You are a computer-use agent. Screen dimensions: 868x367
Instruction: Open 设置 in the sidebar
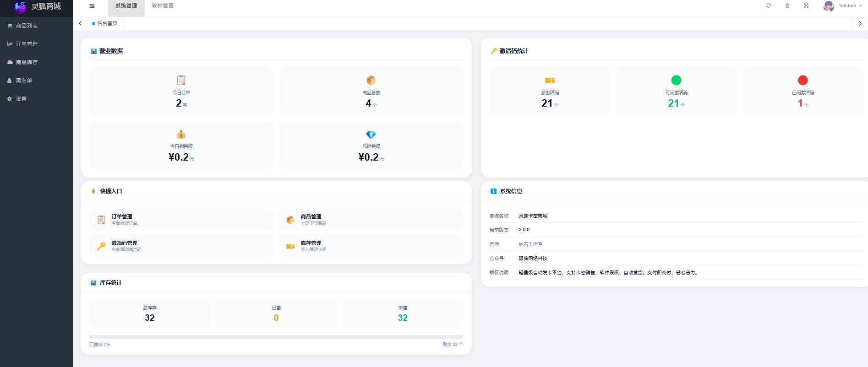tap(37, 99)
